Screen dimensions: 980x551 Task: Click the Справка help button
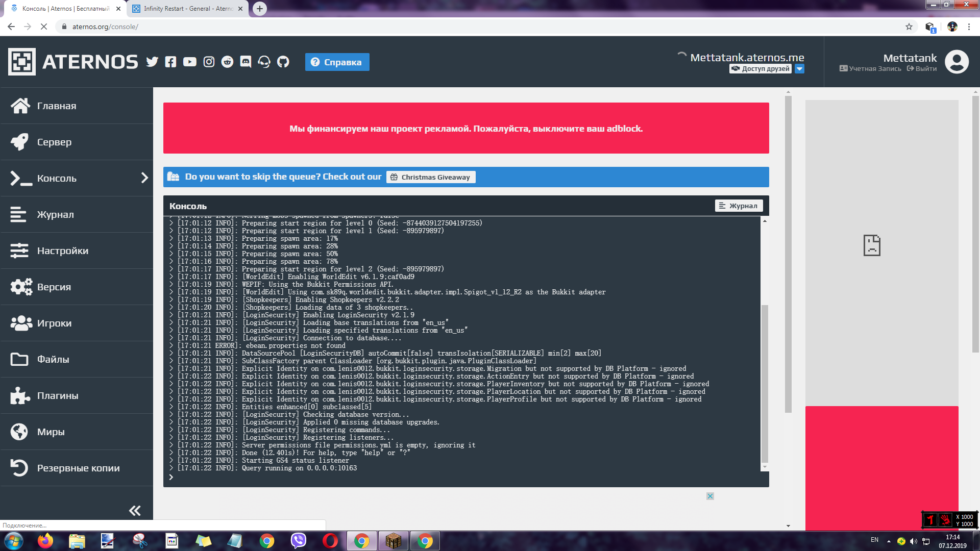(337, 62)
